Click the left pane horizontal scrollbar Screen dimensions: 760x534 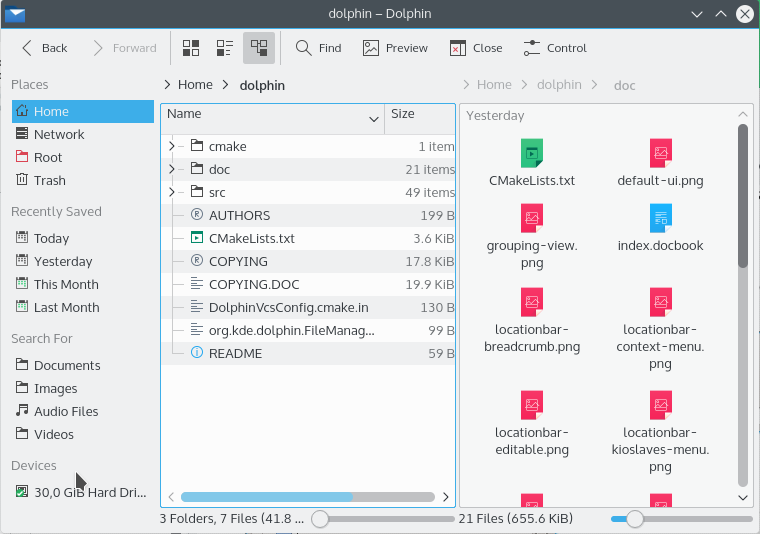click(x=308, y=496)
